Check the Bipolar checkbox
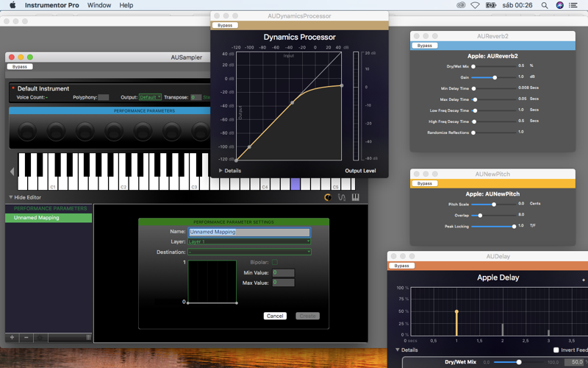The height and width of the screenshot is (368, 588). [274, 262]
